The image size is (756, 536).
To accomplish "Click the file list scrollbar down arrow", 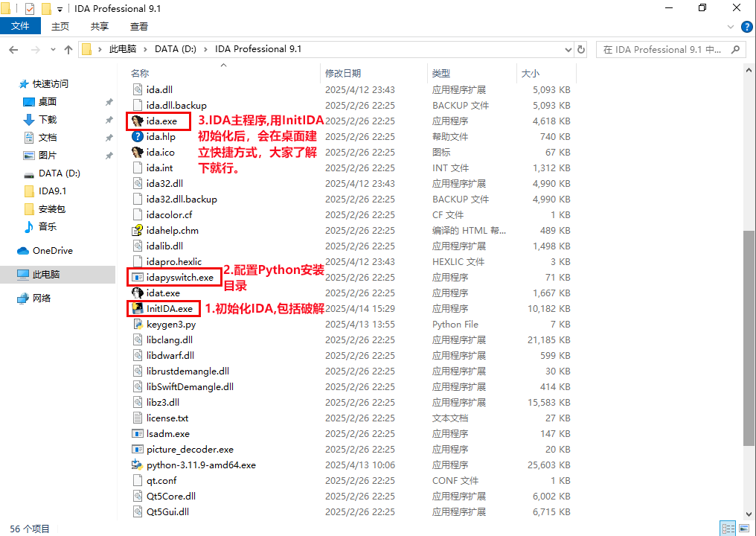I will pyautogui.click(x=749, y=514).
